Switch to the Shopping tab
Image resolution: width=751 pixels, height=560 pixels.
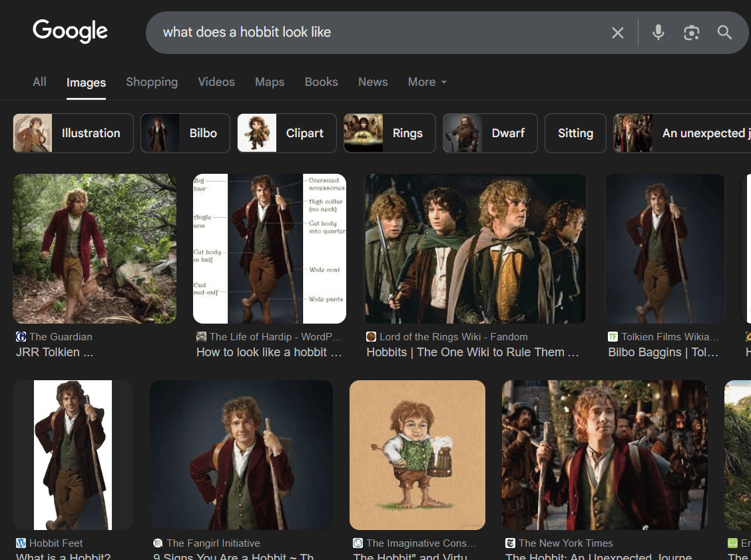pos(152,82)
